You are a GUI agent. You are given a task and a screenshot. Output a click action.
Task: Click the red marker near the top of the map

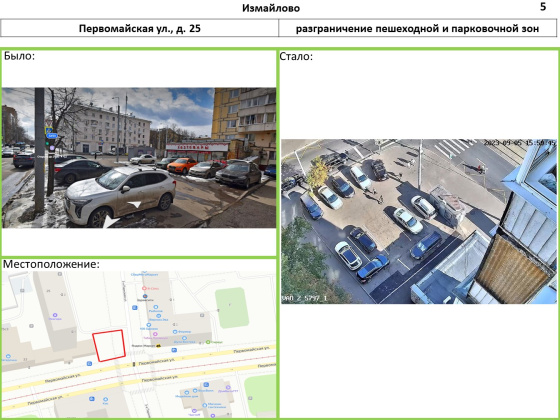(144, 288)
